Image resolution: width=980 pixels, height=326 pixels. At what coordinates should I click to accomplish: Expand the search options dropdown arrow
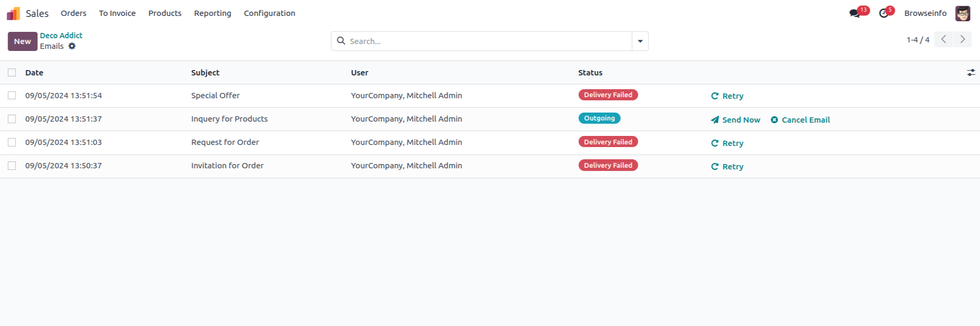(x=640, y=41)
